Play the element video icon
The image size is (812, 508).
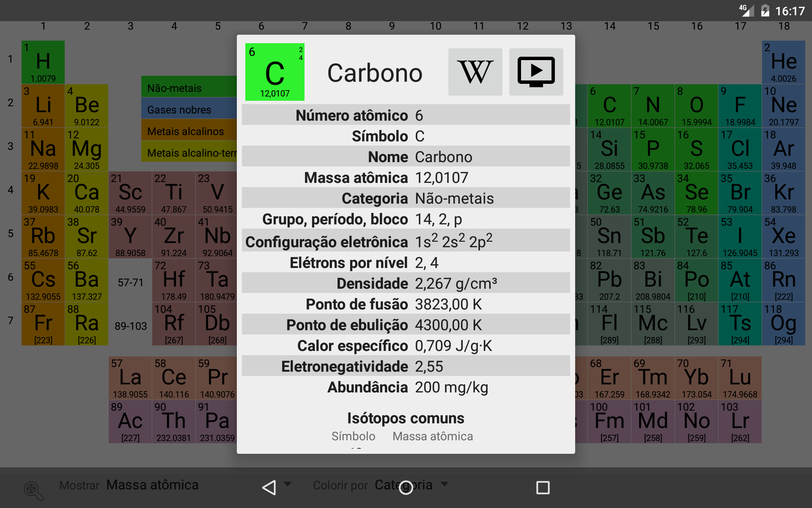point(536,72)
